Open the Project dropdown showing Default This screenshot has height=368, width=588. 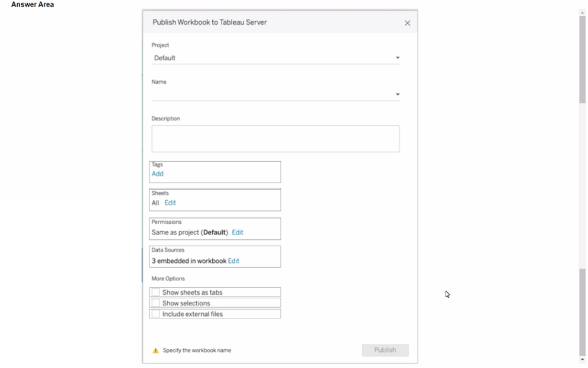[275, 58]
